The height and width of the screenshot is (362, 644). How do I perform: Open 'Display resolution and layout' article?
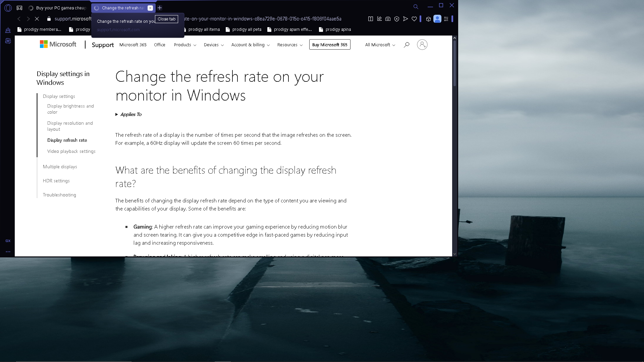click(70, 126)
